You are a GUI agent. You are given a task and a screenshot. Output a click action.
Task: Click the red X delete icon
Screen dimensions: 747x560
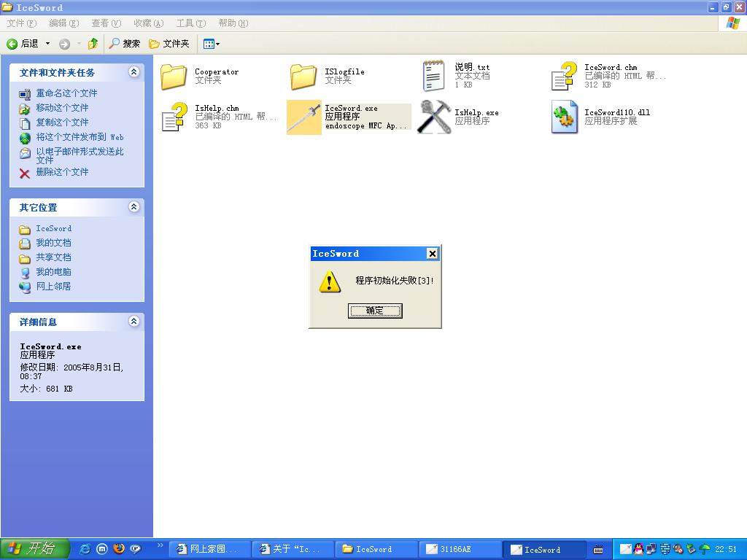click(x=25, y=174)
